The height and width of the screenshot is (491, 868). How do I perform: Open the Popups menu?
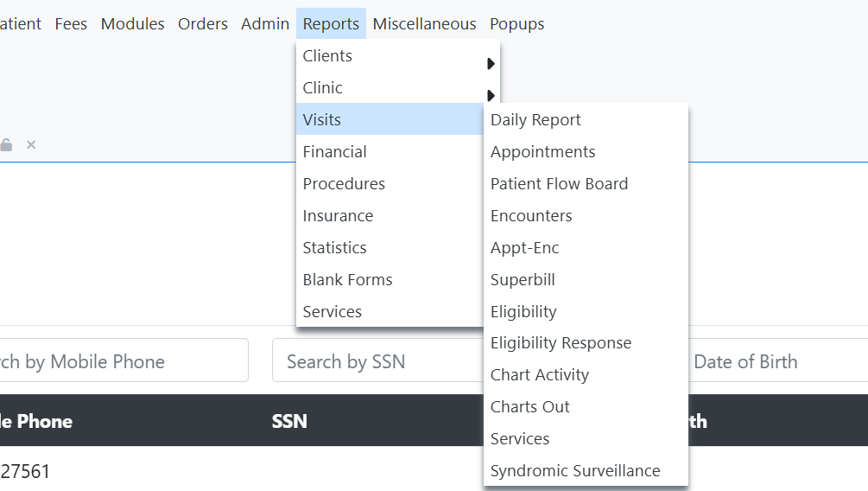pyautogui.click(x=516, y=24)
